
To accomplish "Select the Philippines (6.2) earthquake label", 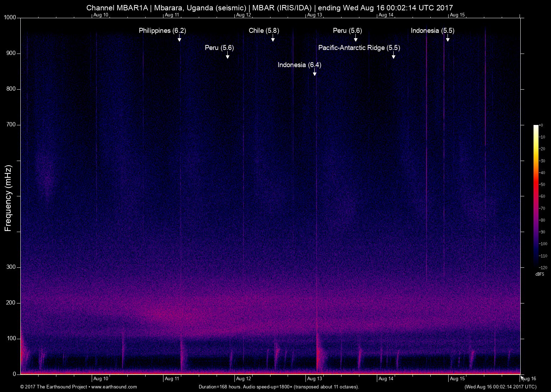I will pos(162,31).
